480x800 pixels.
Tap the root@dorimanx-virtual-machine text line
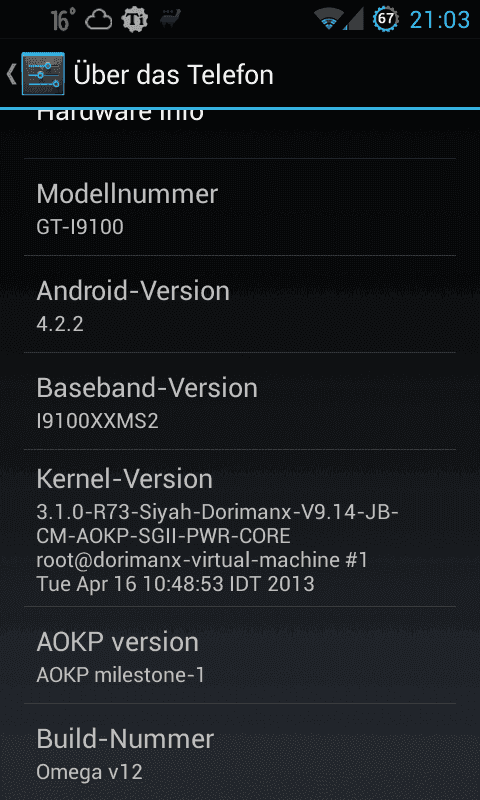pyautogui.click(x=202, y=560)
